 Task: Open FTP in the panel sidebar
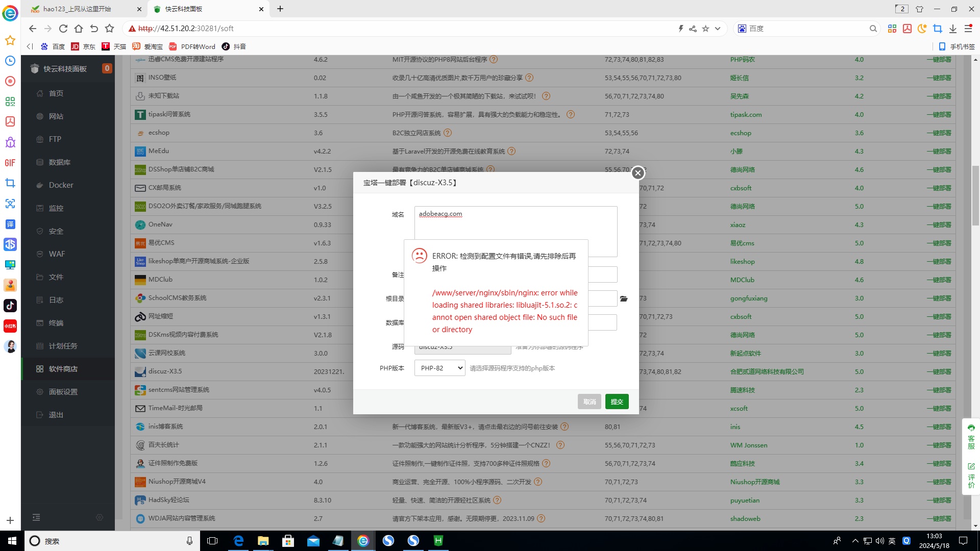[x=55, y=139]
